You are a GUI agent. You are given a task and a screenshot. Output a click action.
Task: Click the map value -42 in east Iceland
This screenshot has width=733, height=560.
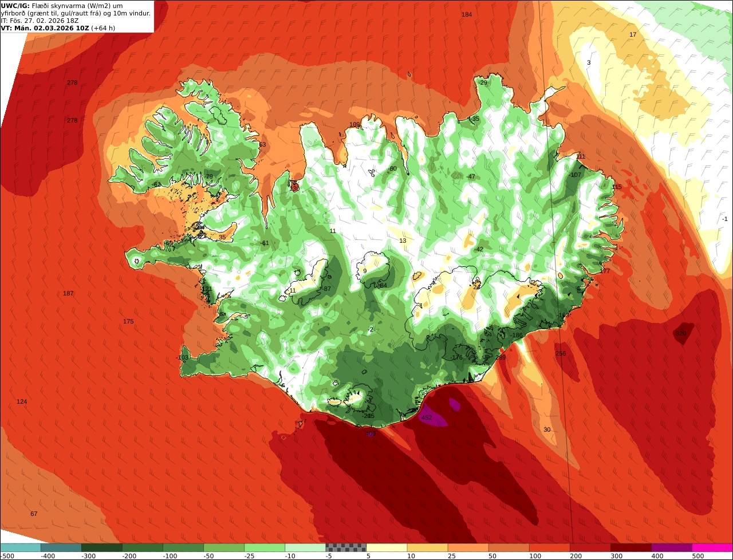pos(478,250)
